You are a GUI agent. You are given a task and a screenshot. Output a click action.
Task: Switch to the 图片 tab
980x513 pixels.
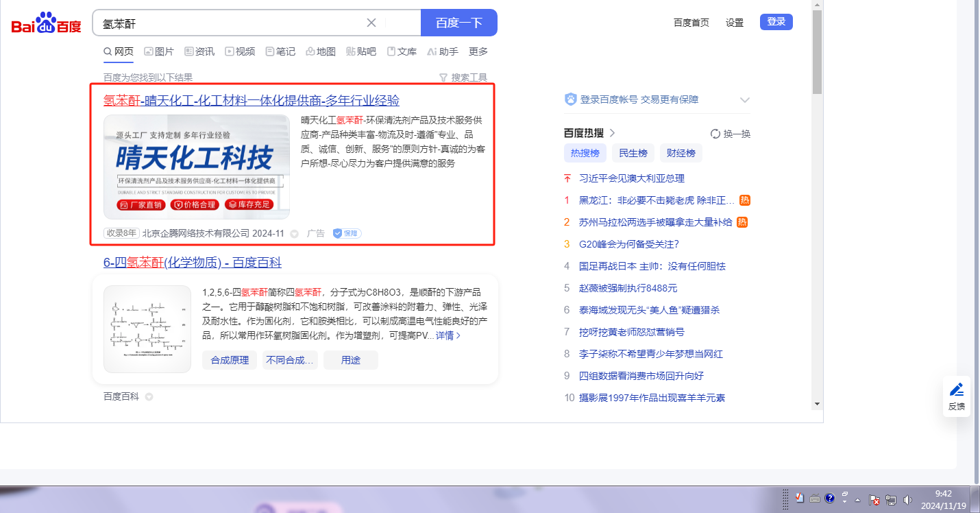159,51
